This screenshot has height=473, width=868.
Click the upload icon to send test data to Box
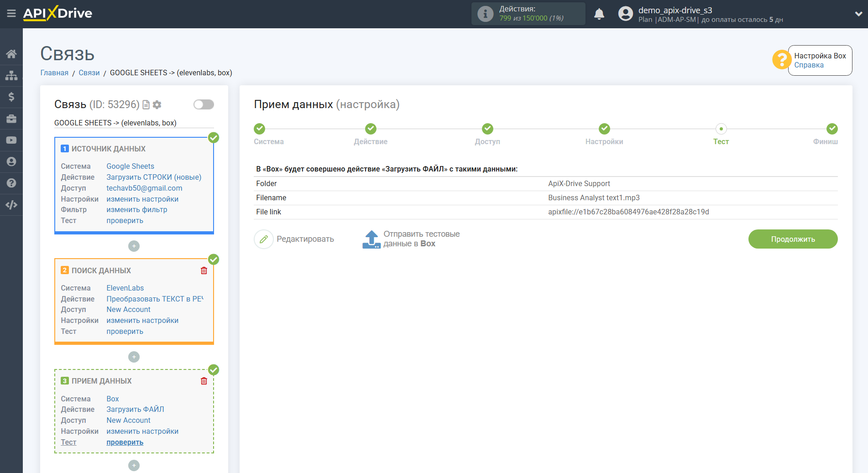pyautogui.click(x=371, y=239)
